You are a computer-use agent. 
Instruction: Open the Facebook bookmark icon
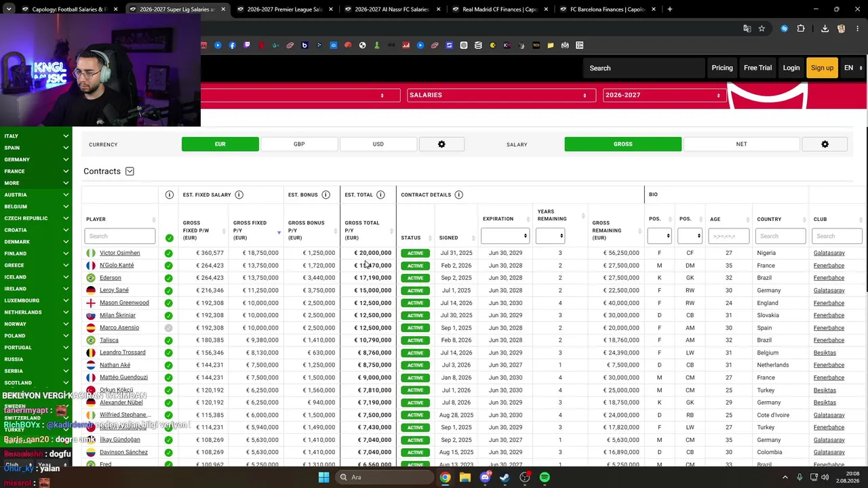pos(232,45)
